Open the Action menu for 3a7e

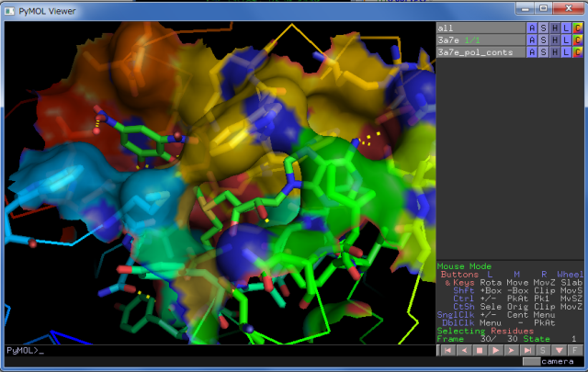point(532,40)
